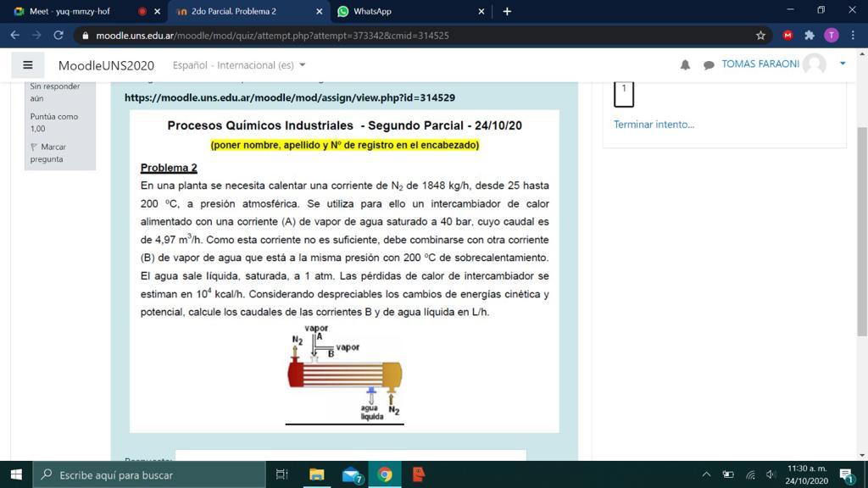Expand the user menu arrow beside the avatar
This screenshot has width=868, height=488.
pos(843,64)
